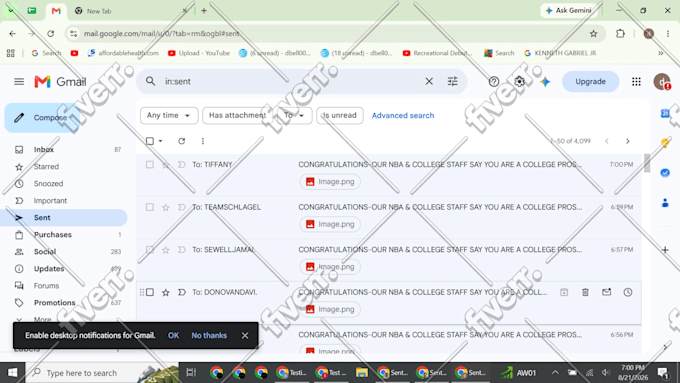Open the Gmail main menu hamburger
The image size is (680, 383).
click(x=19, y=82)
